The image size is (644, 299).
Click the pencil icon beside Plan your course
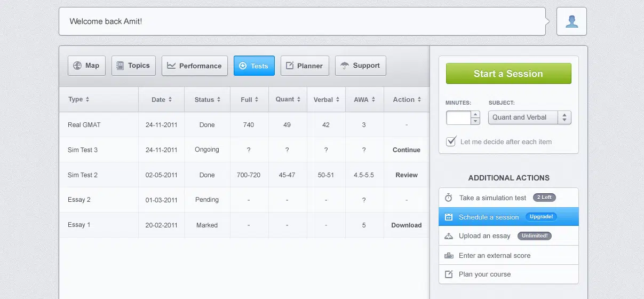(x=449, y=274)
